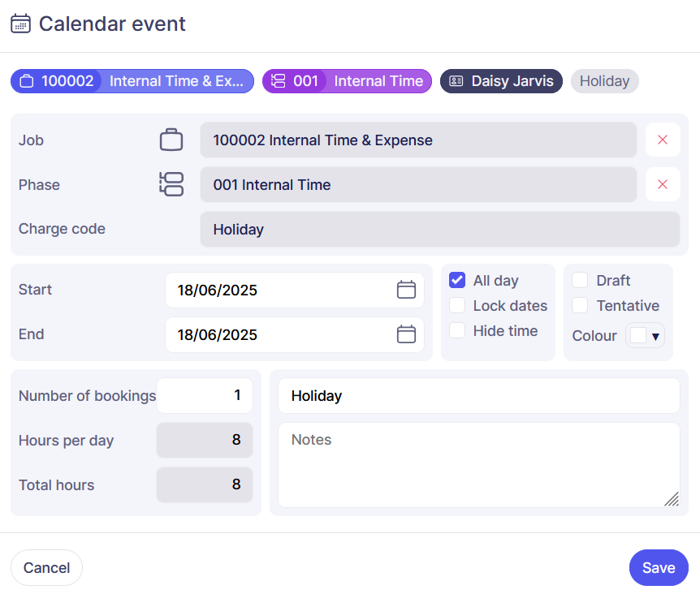
Task: Open the Job selector showing 100002 Internal Time & Expense
Action: click(x=418, y=140)
